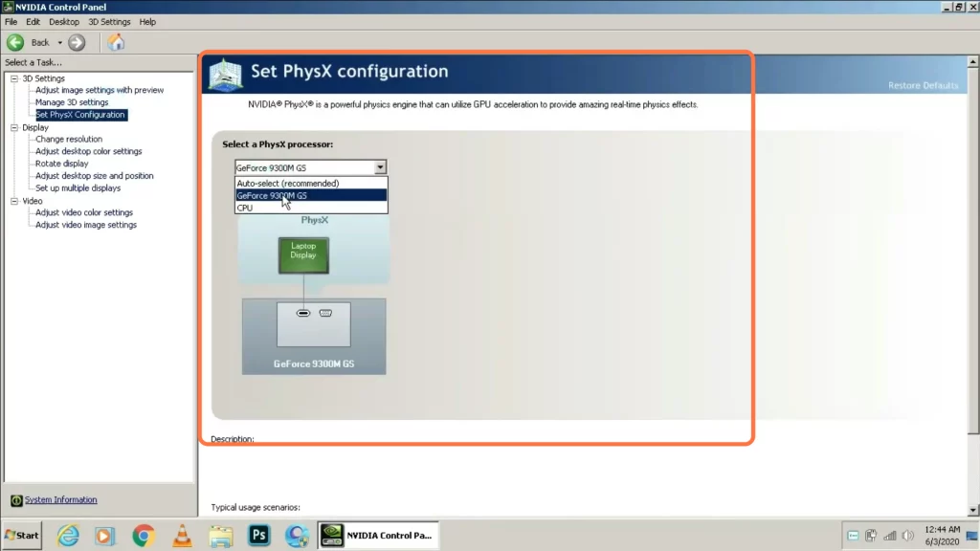Select Adjust image settings with preview
The height and width of the screenshot is (551, 980).
[100, 90]
